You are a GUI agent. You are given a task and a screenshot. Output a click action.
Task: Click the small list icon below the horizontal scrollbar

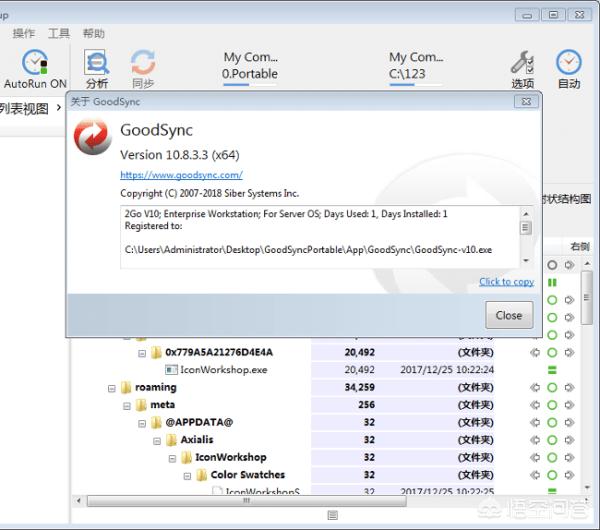(x=333, y=515)
